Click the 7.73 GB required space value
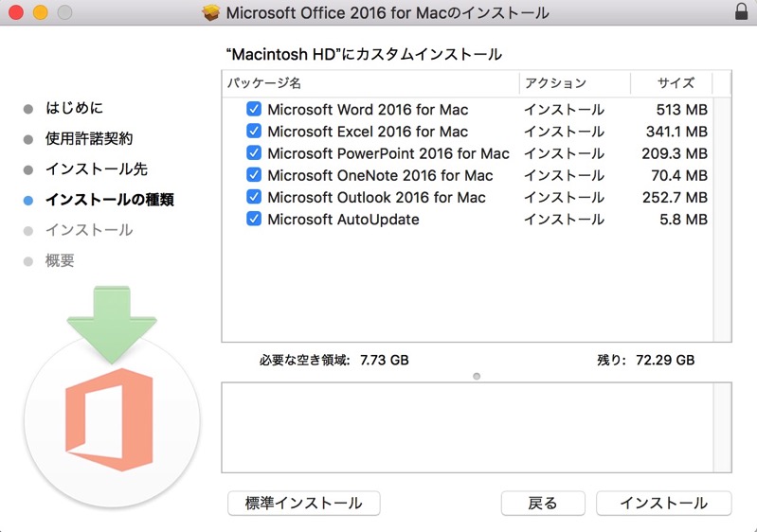This screenshot has height=532, width=757. pyautogui.click(x=385, y=360)
